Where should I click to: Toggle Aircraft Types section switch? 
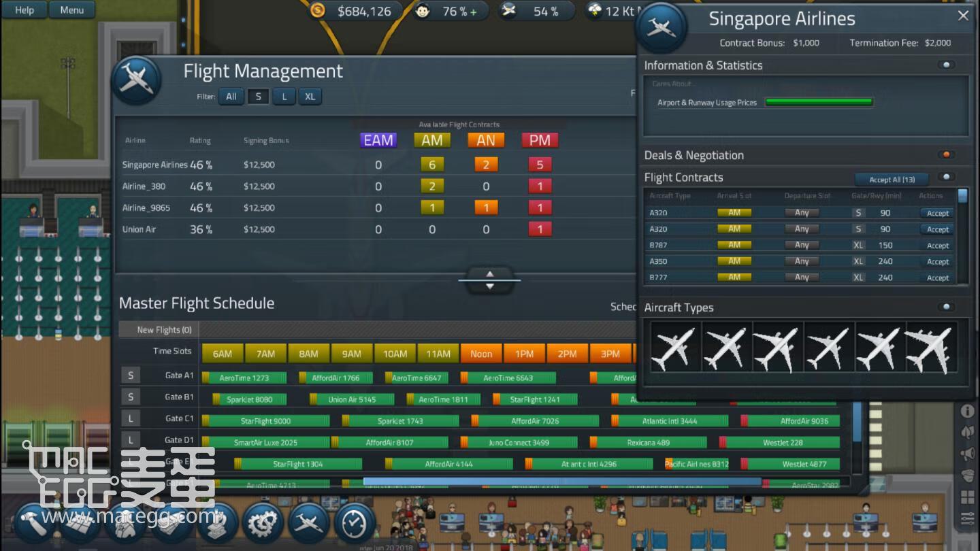946,307
